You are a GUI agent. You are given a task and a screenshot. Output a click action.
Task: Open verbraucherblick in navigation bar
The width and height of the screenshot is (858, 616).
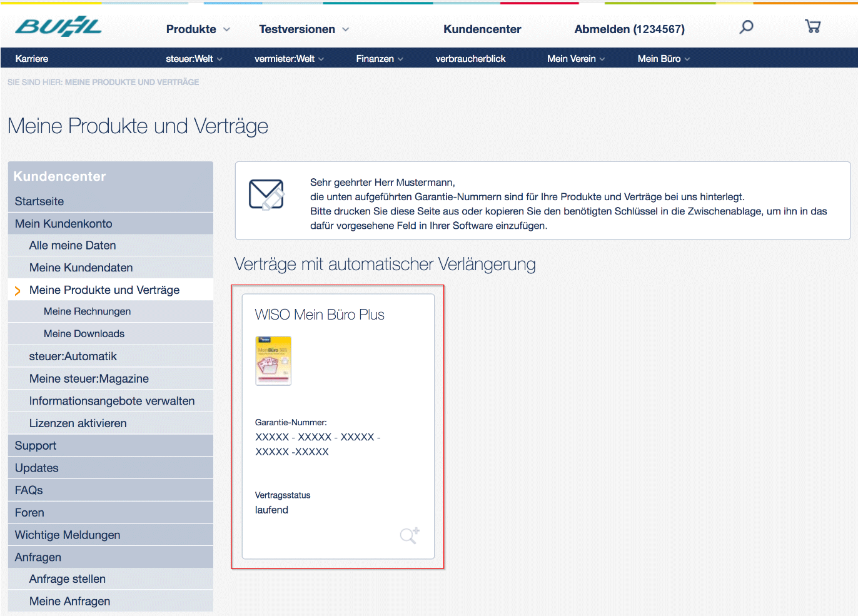470,59
